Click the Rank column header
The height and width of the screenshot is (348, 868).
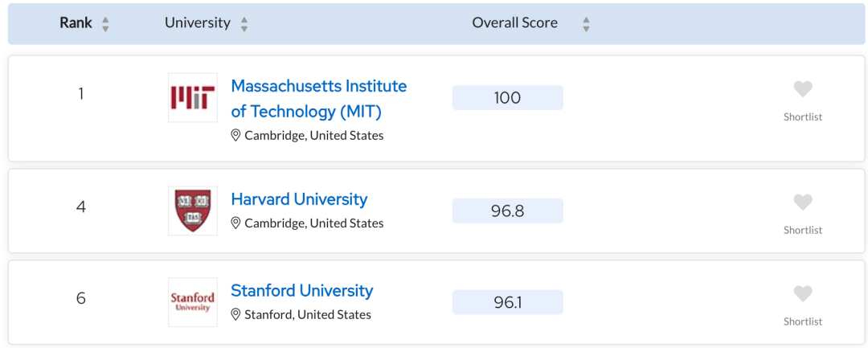point(76,23)
